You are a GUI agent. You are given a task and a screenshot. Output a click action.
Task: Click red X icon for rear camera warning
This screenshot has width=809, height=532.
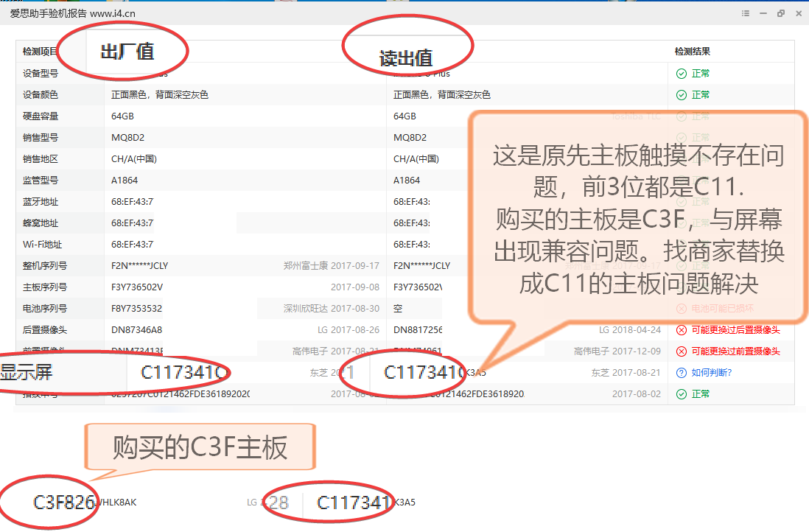pyautogui.click(x=681, y=330)
